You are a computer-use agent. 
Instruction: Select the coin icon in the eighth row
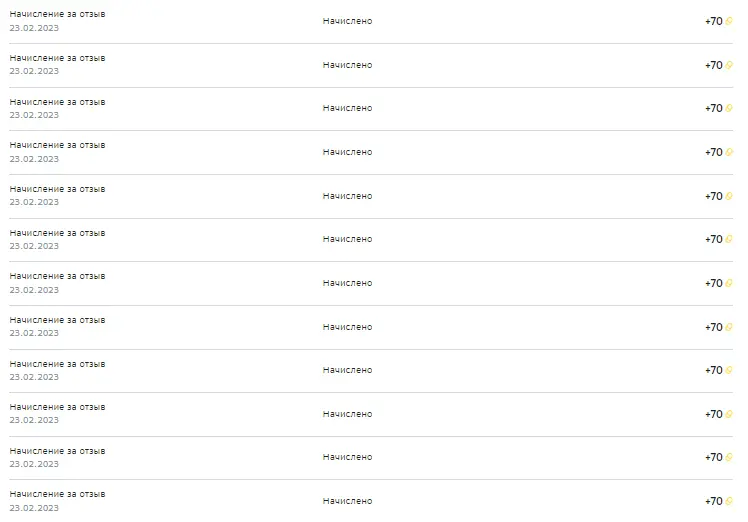[x=729, y=327]
